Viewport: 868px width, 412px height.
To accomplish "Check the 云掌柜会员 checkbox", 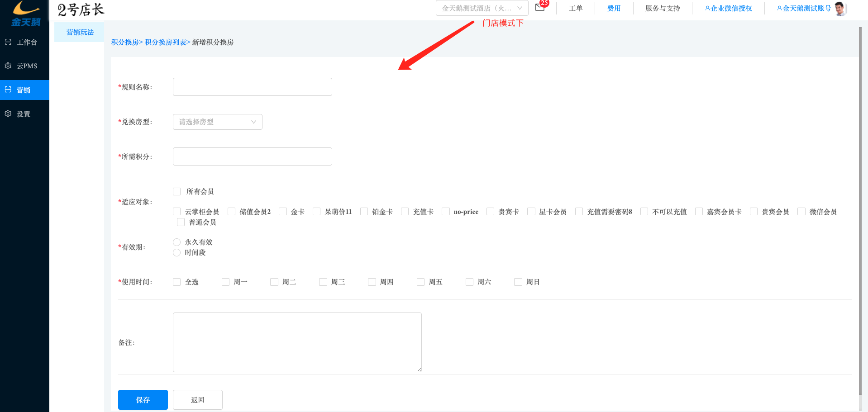I will coord(176,212).
